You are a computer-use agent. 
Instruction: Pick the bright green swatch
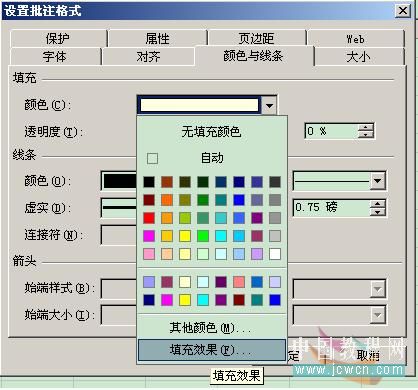[203, 236]
